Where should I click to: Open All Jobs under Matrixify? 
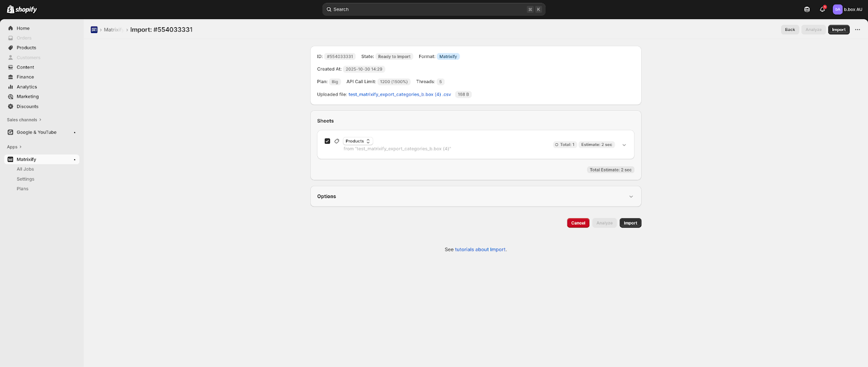pyautogui.click(x=25, y=169)
